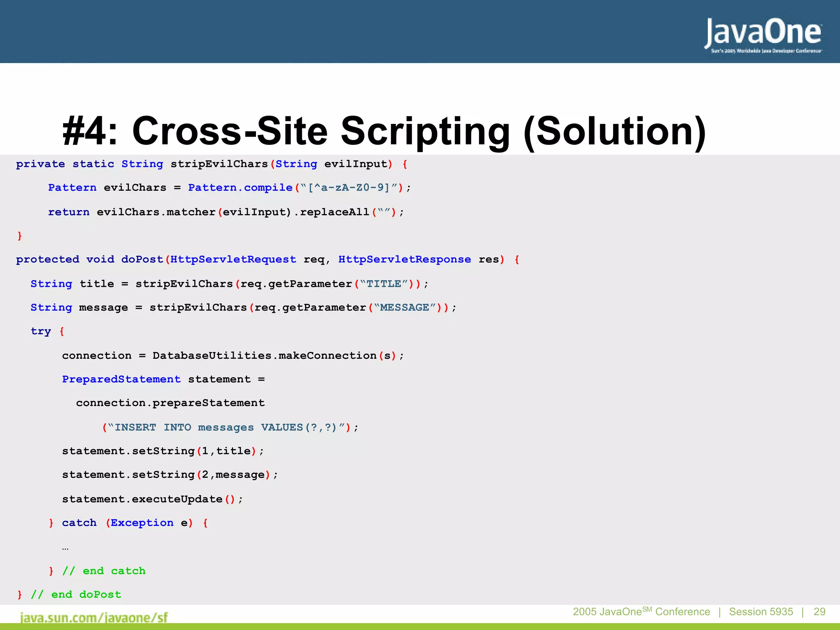This screenshot has height=630, width=840.
Task: Click the '// end catch' comment
Action: point(104,571)
